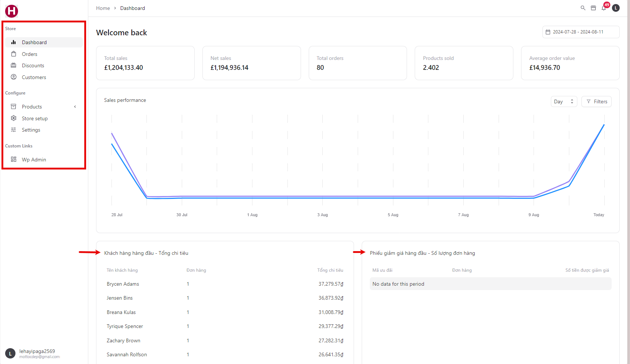Select Dashboard in the sidebar

34,42
